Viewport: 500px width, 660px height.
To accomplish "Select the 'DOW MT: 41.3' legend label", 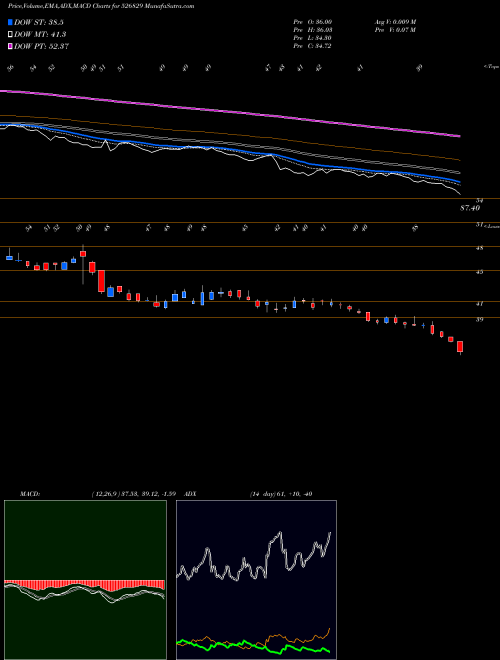I will point(40,35).
